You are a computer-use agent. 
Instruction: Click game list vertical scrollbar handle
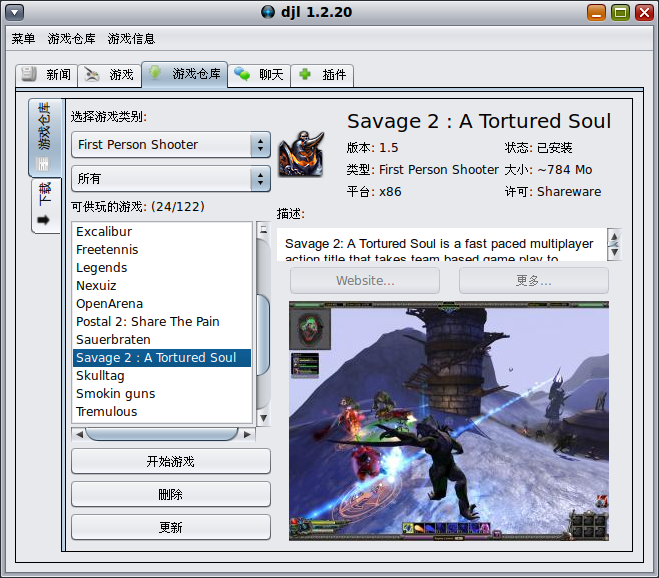click(264, 335)
